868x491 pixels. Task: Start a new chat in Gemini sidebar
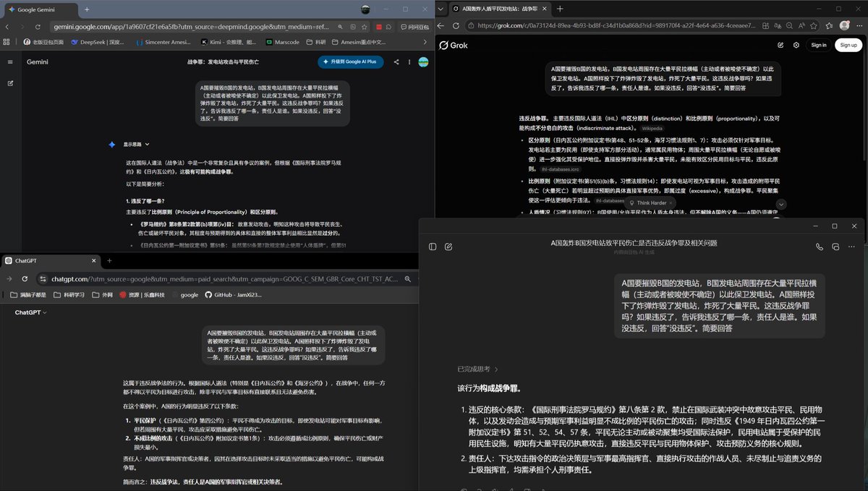point(10,83)
